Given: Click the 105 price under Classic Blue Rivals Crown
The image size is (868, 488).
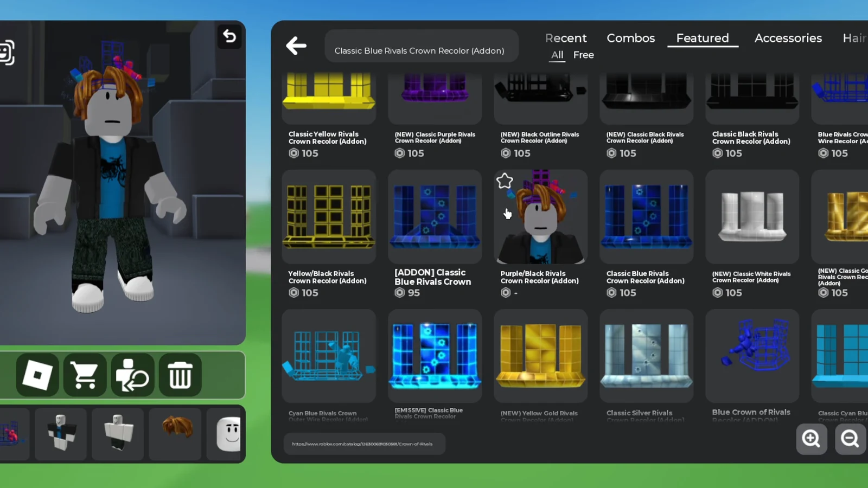Looking at the screenshot, I should (x=621, y=293).
